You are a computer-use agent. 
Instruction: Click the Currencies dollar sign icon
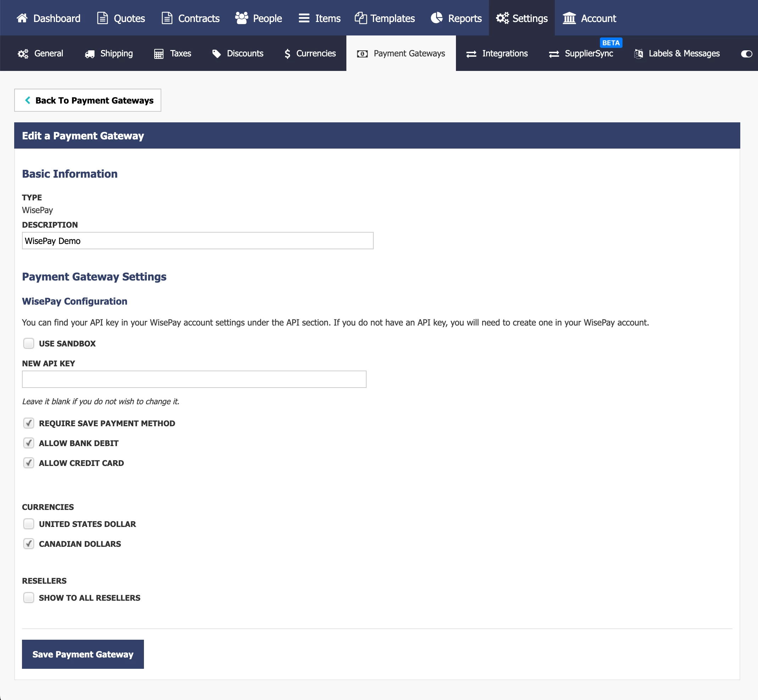[288, 54]
